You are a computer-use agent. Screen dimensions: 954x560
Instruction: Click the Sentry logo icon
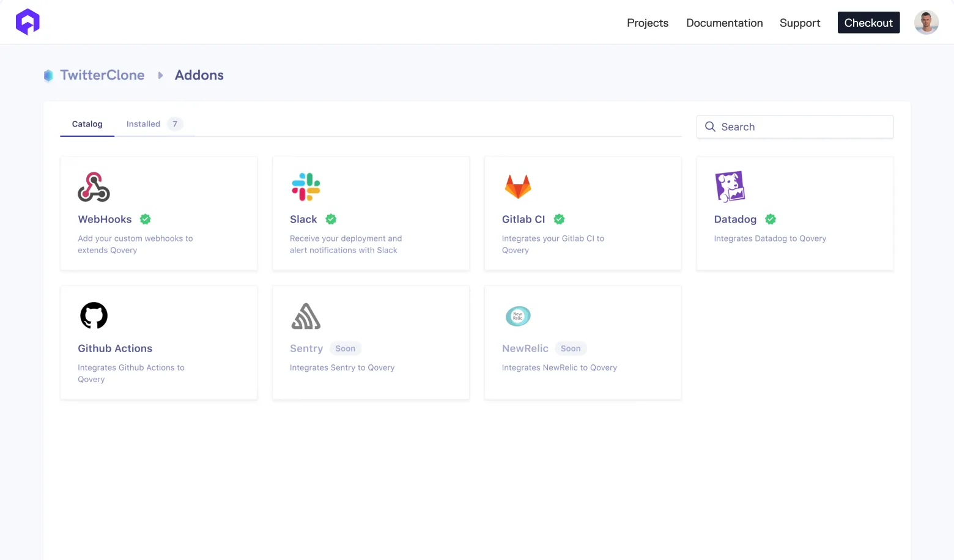coord(306,316)
